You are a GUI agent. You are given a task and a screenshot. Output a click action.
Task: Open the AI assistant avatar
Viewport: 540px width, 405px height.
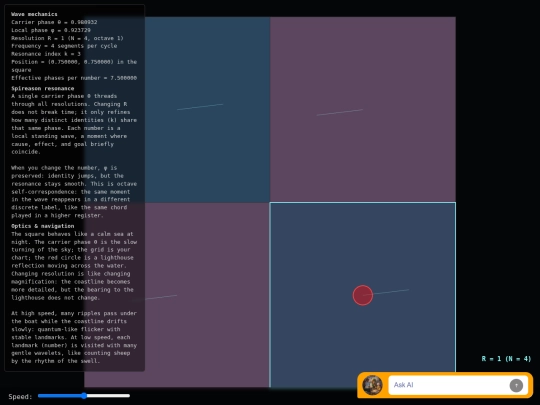[372, 385]
